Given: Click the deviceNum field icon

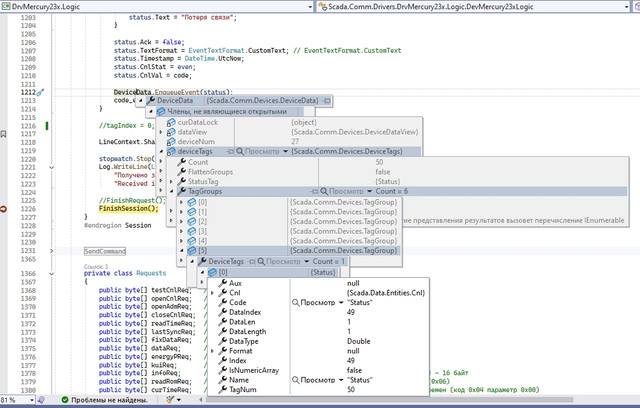Looking at the screenshot, I should click(x=171, y=142).
